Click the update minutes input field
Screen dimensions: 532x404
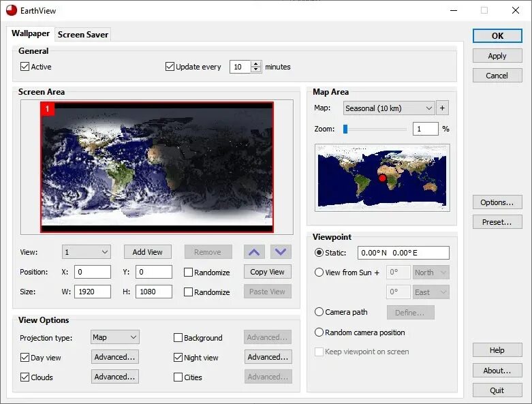[240, 67]
